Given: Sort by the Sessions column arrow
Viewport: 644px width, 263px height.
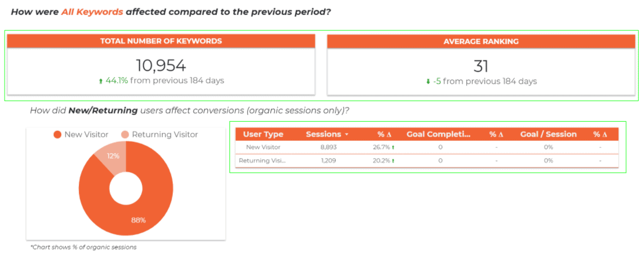Looking at the screenshot, I should [347, 134].
